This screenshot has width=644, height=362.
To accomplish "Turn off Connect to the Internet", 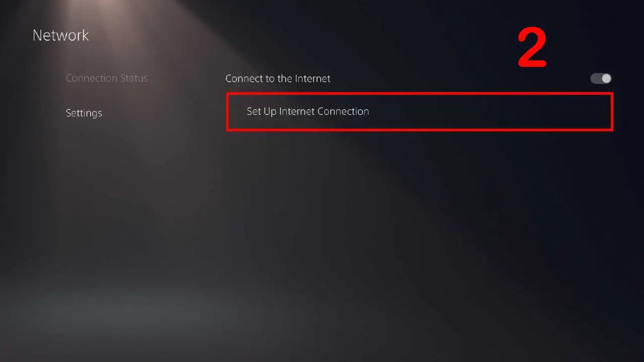I will click(601, 78).
